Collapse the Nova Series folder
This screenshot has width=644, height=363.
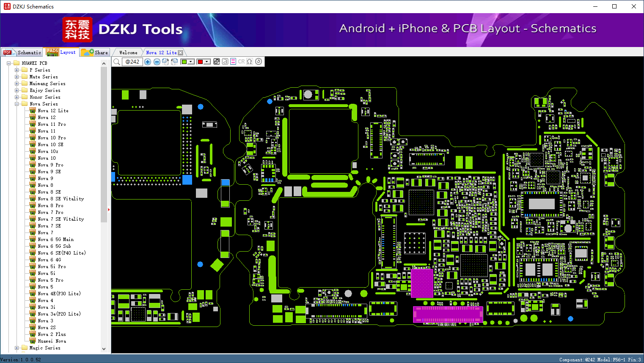click(x=17, y=104)
